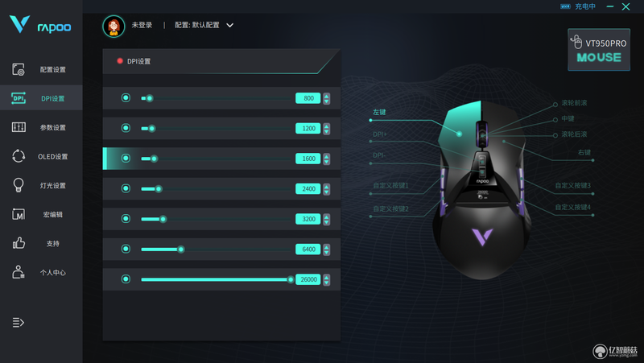Click the 自定义按键3 label
The width and height of the screenshot is (644, 363).
(x=573, y=185)
